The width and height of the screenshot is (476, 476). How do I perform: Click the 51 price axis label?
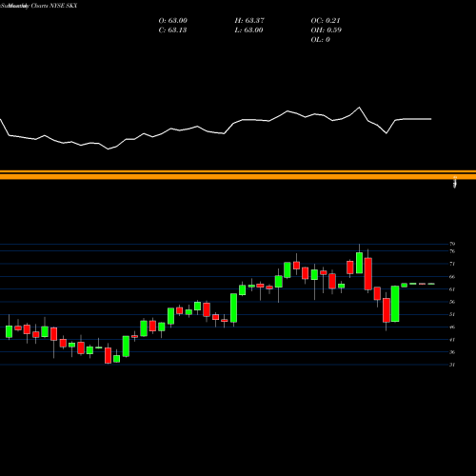[x=452, y=314]
